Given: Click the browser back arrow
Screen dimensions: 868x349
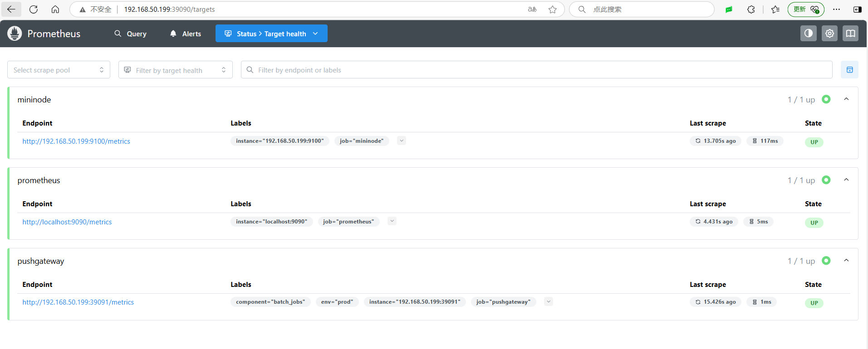Looking at the screenshot, I should coord(11,9).
